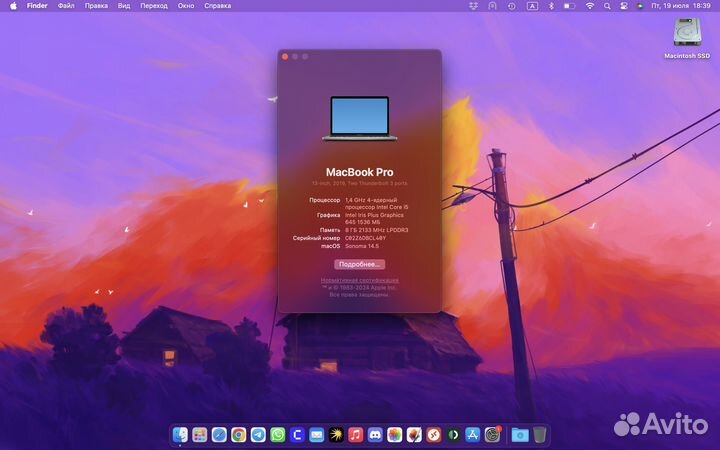Click the MacBook Pro title text
Screen dimensions: 720x450
[x=360, y=172]
